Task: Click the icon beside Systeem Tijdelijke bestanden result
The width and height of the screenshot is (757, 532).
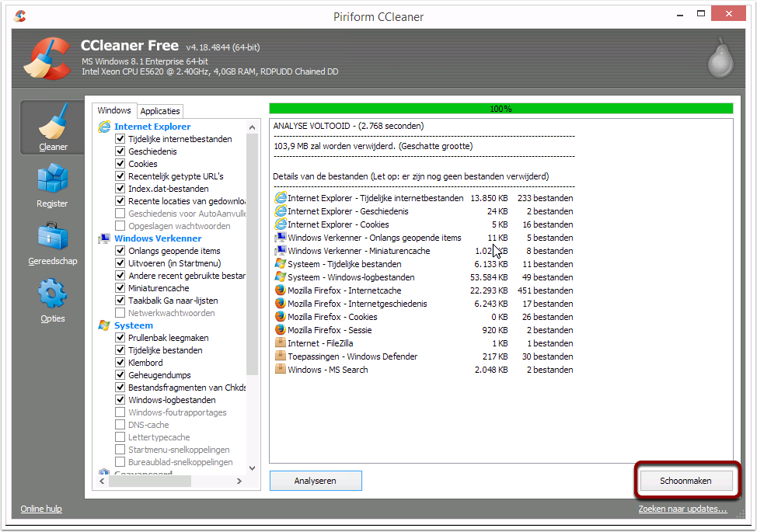Action: pos(281,264)
